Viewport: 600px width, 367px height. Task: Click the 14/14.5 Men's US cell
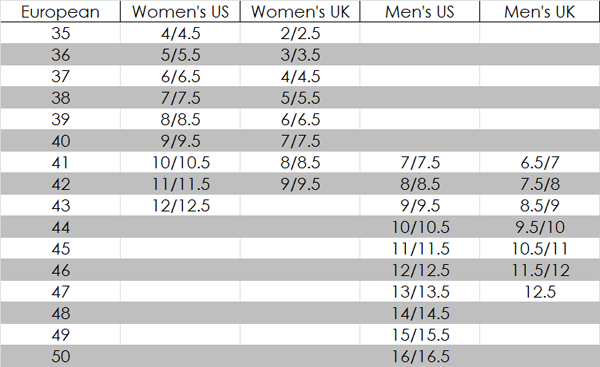coord(420,313)
